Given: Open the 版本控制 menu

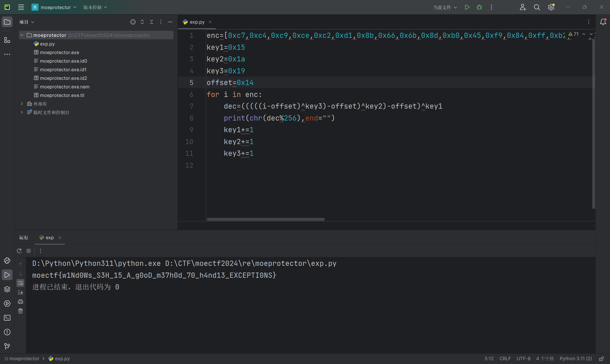Looking at the screenshot, I should tap(95, 7).
